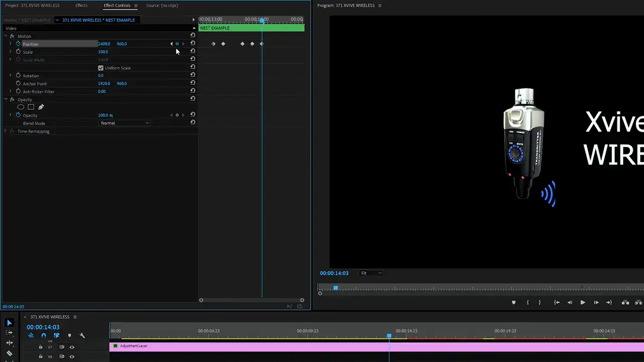Click the create rectangle mask icon
Screen dimensions: 644x362
point(31,107)
